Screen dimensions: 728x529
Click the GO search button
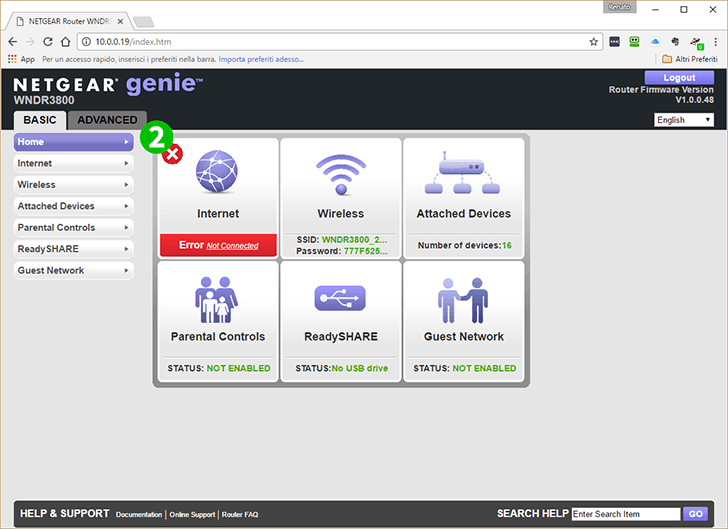pos(696,514)
